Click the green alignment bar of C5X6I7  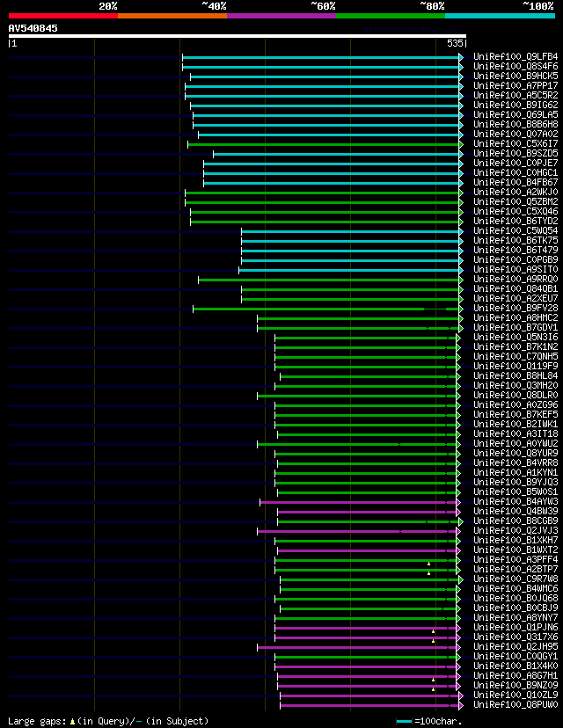[324, 144]
